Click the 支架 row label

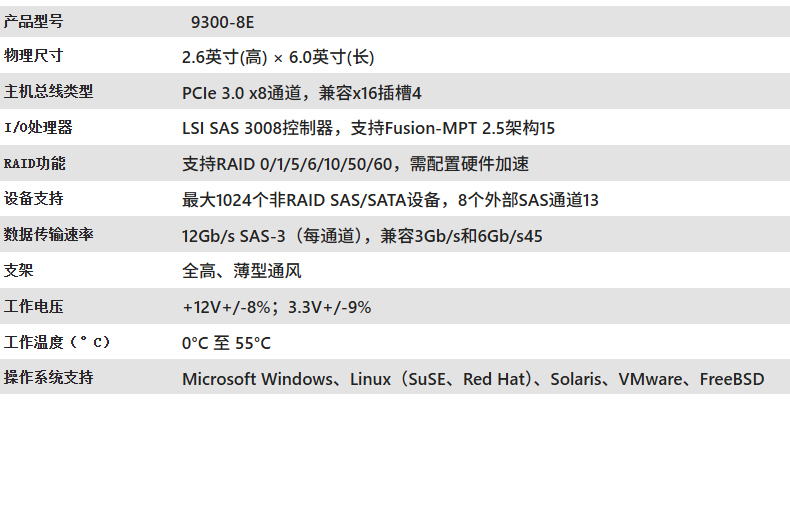coord(19,270)
